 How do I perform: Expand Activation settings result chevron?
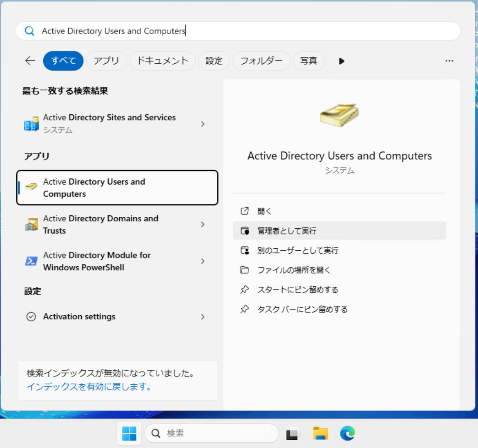point(203,317)
